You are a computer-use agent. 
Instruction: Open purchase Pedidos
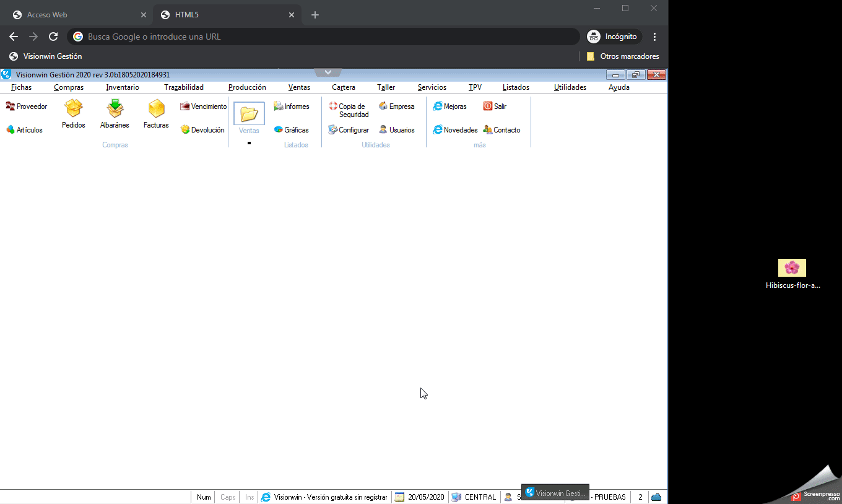[x=74, y=115]
